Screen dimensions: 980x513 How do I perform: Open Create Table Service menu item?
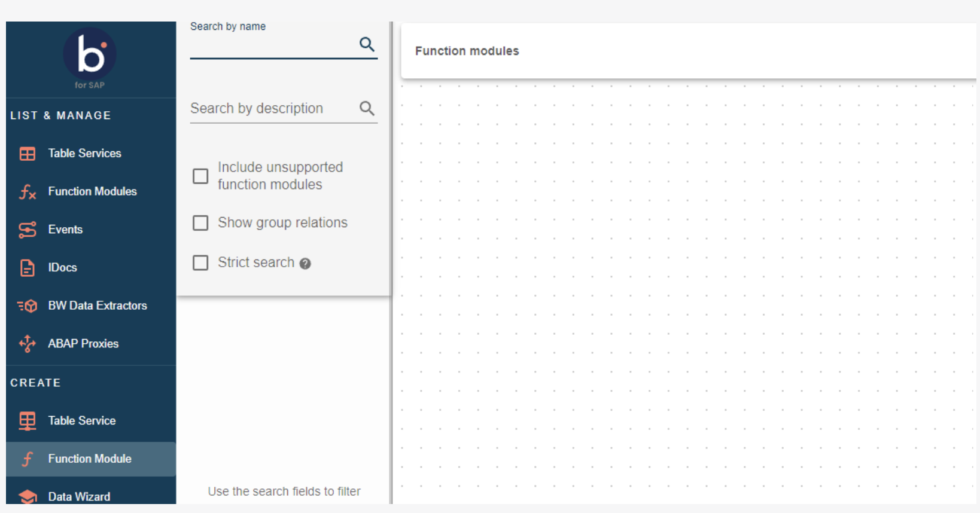tap(82, 421)
